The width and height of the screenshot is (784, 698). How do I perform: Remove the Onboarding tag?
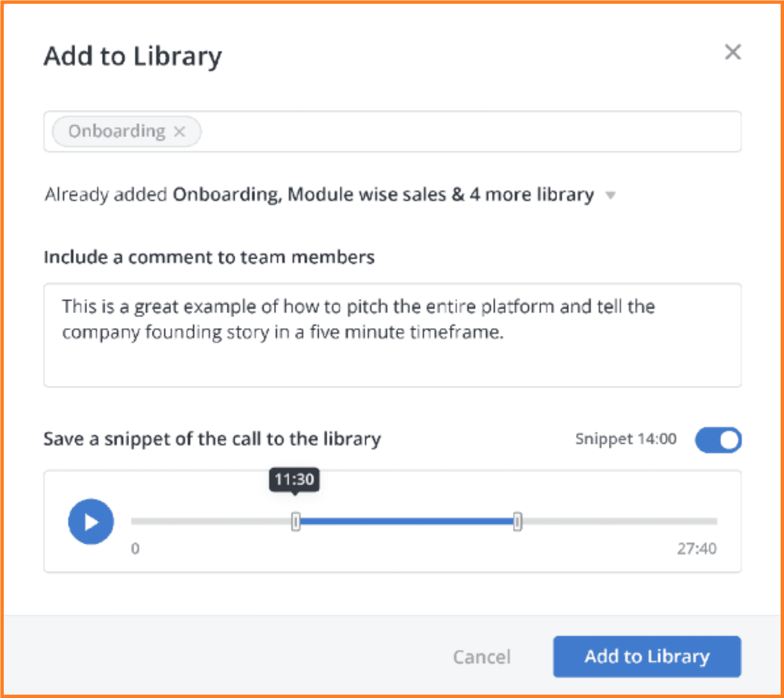(x=179, y=132)
